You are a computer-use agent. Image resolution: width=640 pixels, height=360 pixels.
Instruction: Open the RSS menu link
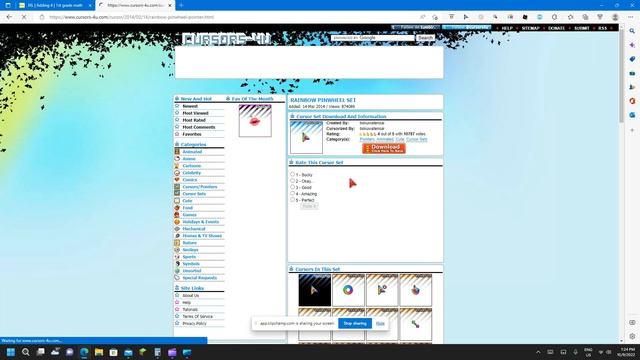click(602, 28)
